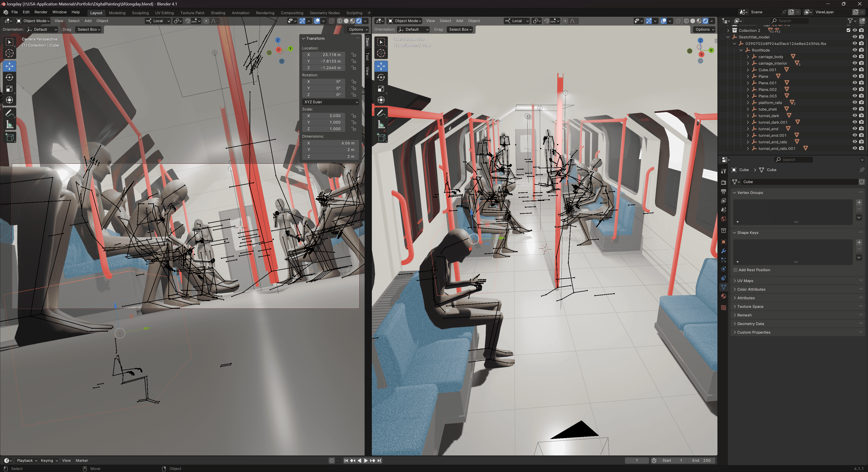Open the Render menu
Viewport: 868px width, 472px height.
coord(41,12)
